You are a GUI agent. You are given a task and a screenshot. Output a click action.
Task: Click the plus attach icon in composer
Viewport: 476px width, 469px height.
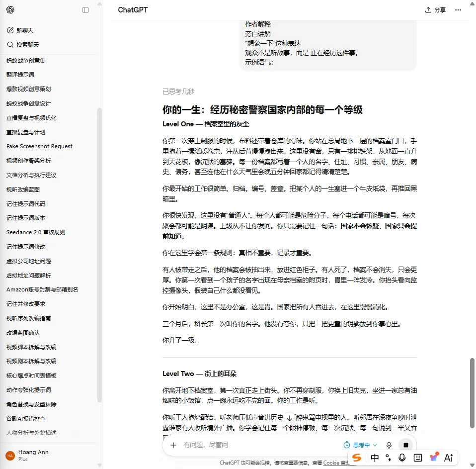(x=173, y=445)
